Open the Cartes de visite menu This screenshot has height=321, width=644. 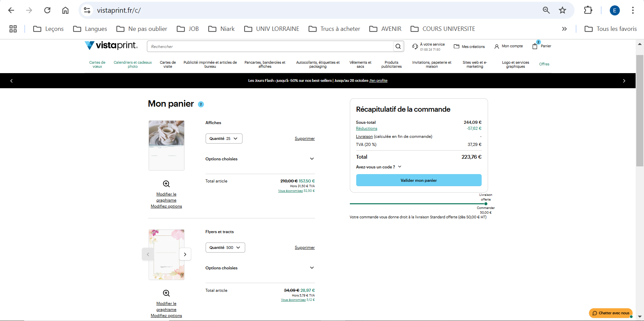(168, 64)
